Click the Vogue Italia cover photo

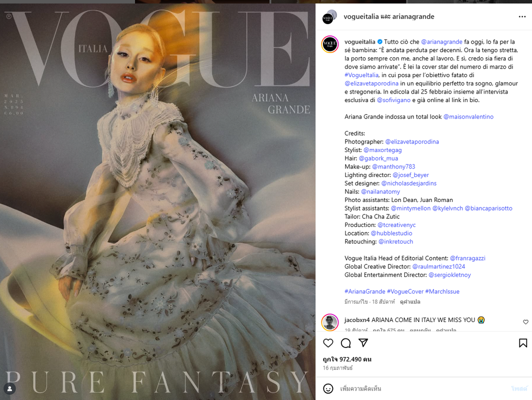pyautogui.click(x=158, y=201)
